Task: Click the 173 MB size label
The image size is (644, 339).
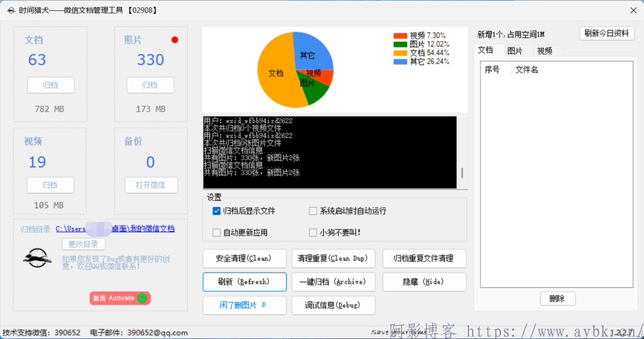Action: point(151,109)
